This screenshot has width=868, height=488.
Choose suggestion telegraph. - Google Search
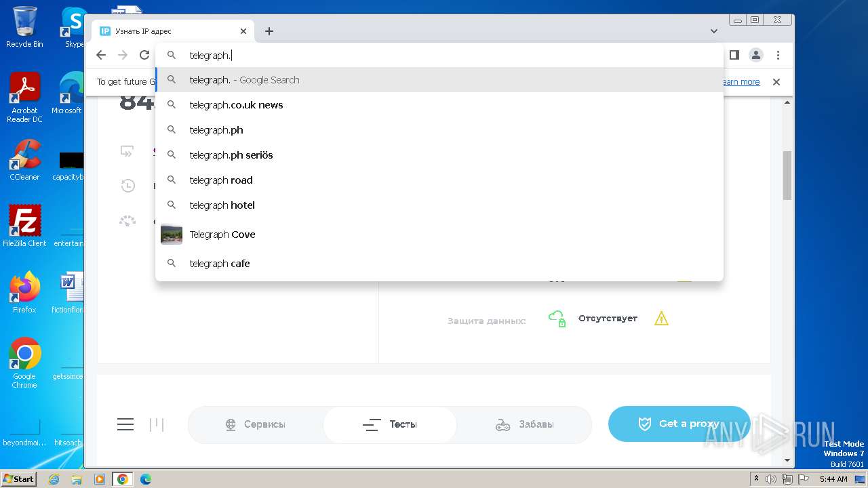point(439,80)
